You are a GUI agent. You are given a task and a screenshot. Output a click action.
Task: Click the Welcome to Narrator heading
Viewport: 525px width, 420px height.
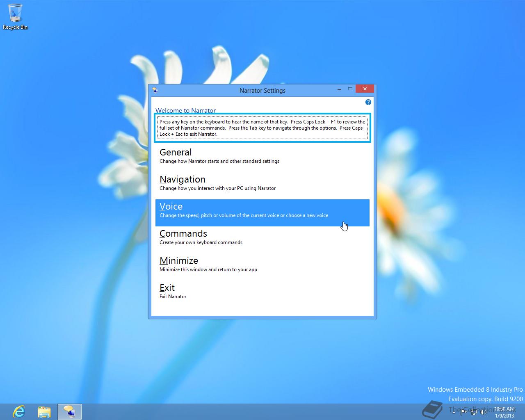tap(185, 110)
